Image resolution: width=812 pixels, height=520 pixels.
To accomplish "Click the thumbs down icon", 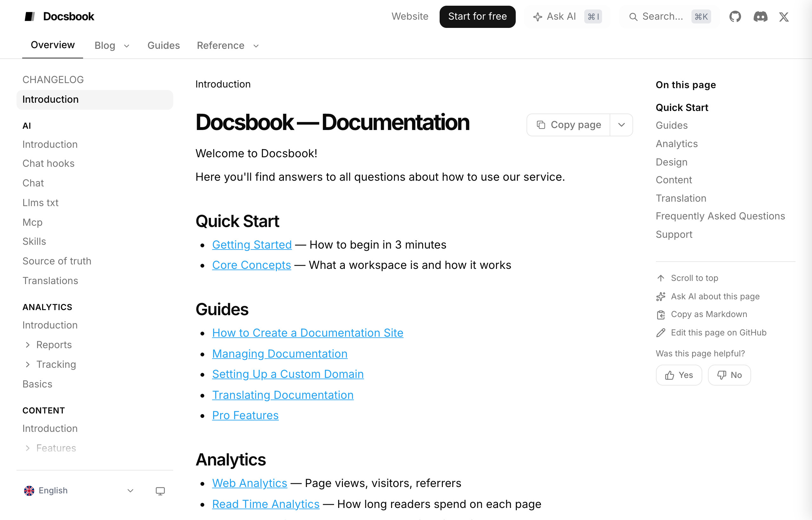I will pos(722,375).
